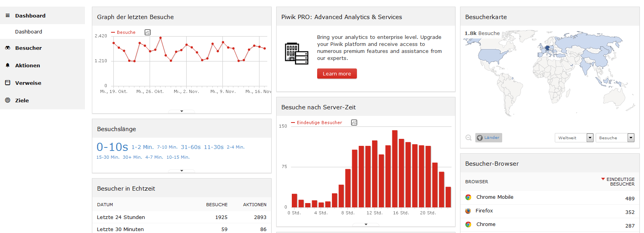Click the Chrome browser icon
Viewport: 644px width, 233px height.
[x=468, y=224]
